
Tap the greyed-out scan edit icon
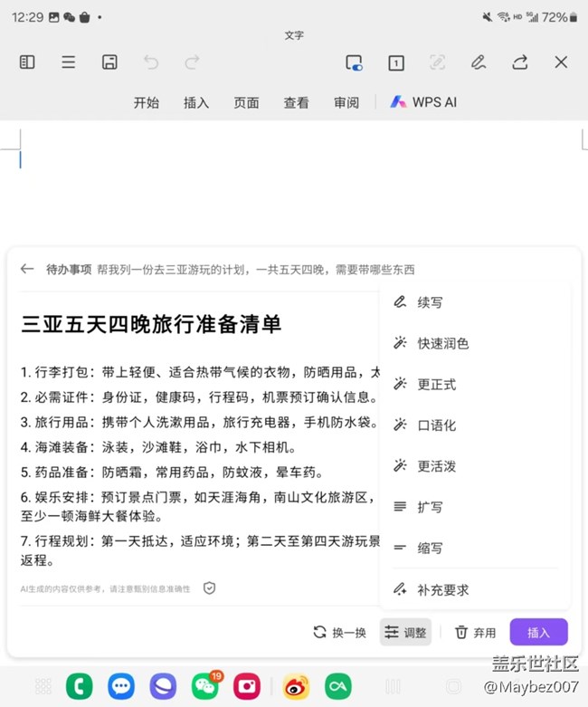point(437,62)
